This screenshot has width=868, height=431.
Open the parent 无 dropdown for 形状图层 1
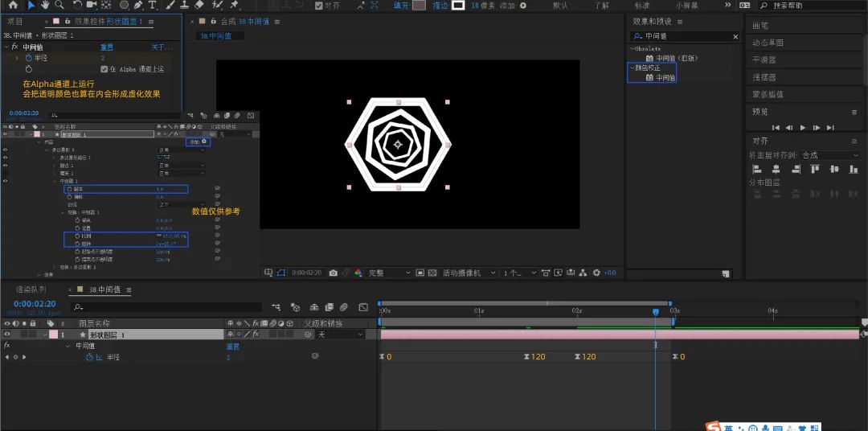point(340,335)
